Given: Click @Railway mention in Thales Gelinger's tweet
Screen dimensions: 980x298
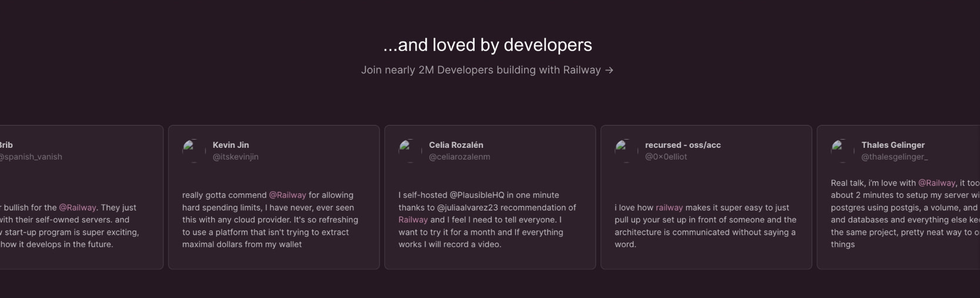Looking at the screenshot, I should point(937,183).
